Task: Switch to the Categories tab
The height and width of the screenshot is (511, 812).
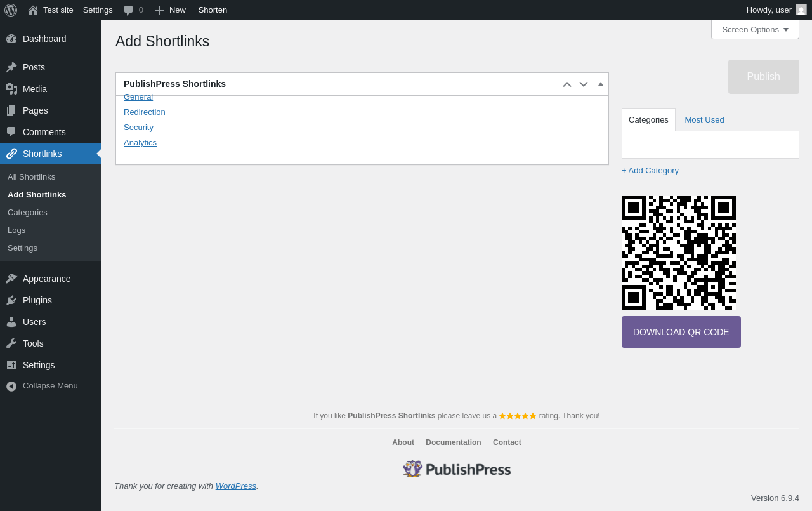Action: 648,119
